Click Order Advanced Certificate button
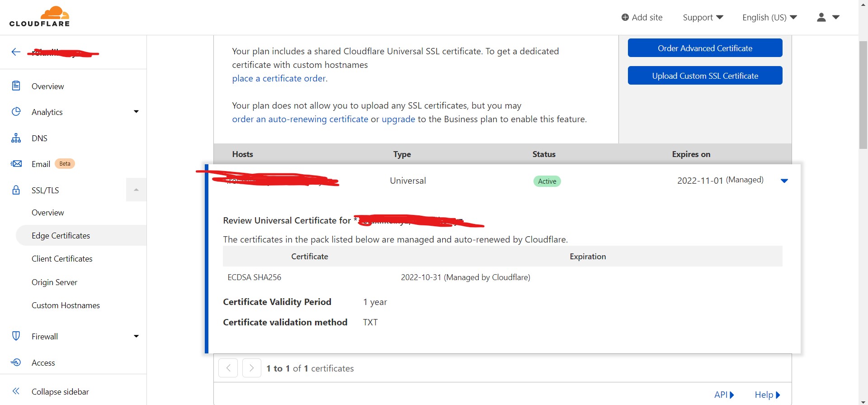 pos(705,48)
